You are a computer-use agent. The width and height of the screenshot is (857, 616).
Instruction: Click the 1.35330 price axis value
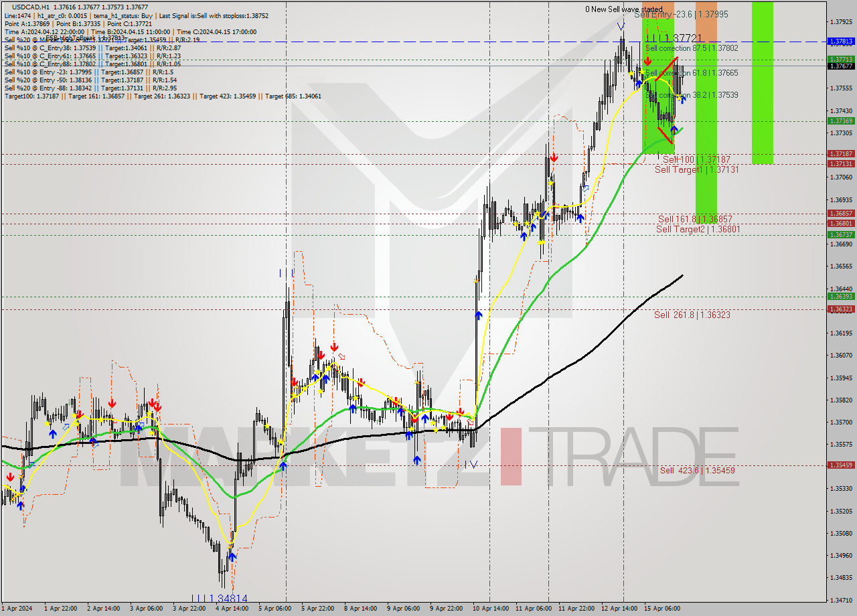[x=842, y=489]
